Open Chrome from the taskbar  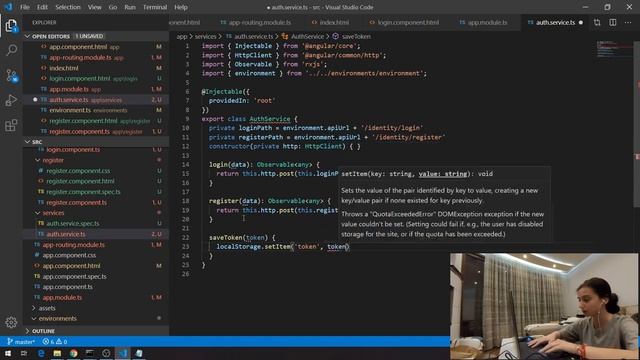[x=73, y=353]
